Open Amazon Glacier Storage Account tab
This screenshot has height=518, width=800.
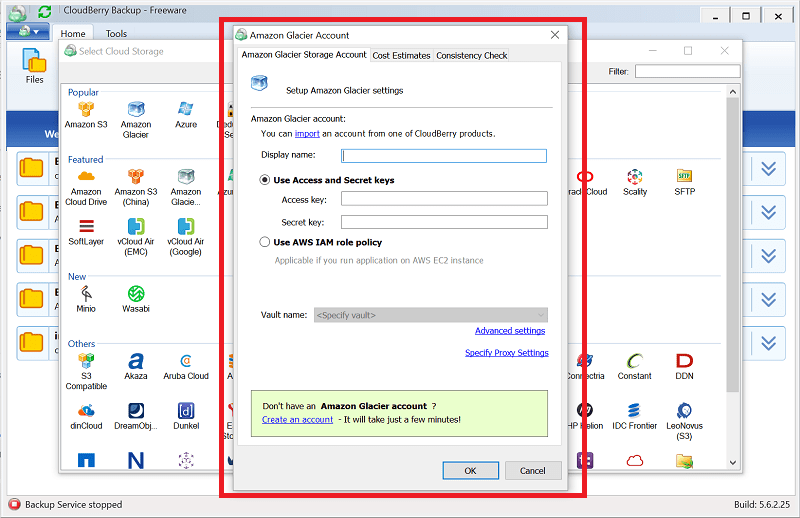click(x=304, y=55)
